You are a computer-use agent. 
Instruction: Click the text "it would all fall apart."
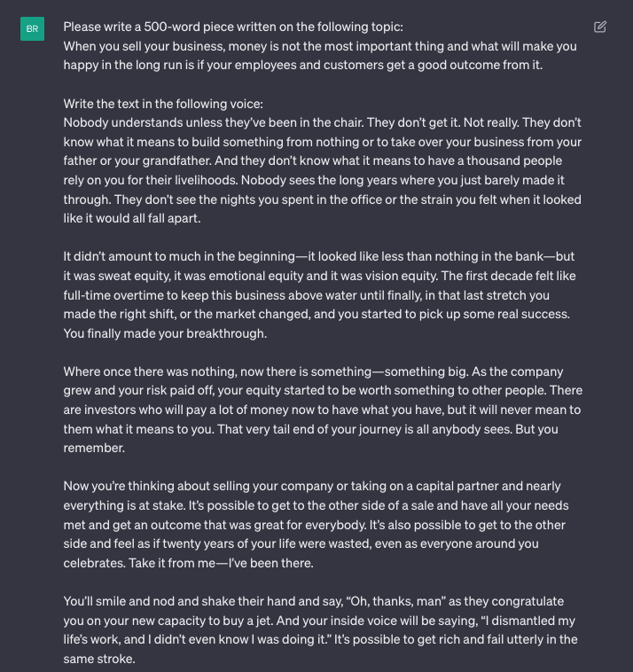[x=132, y=218]
